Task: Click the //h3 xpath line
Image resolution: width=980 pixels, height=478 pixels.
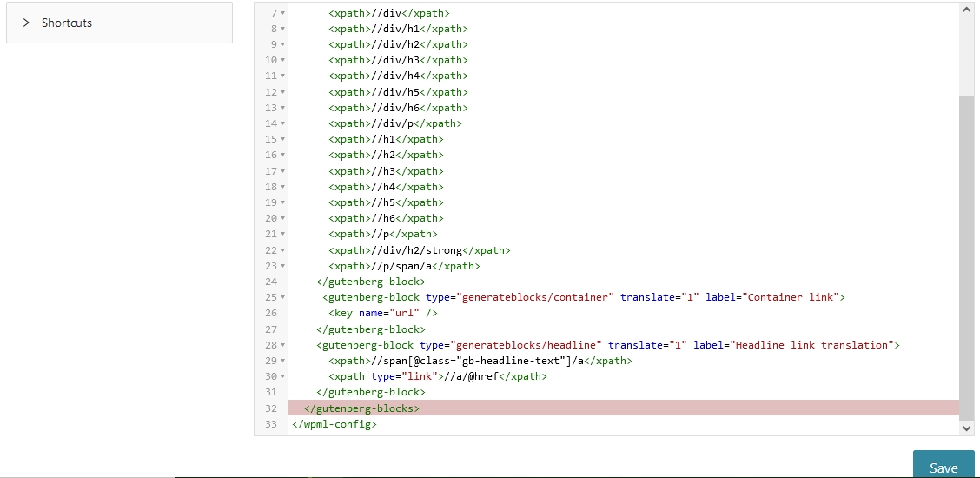Action: coord(387,171)
